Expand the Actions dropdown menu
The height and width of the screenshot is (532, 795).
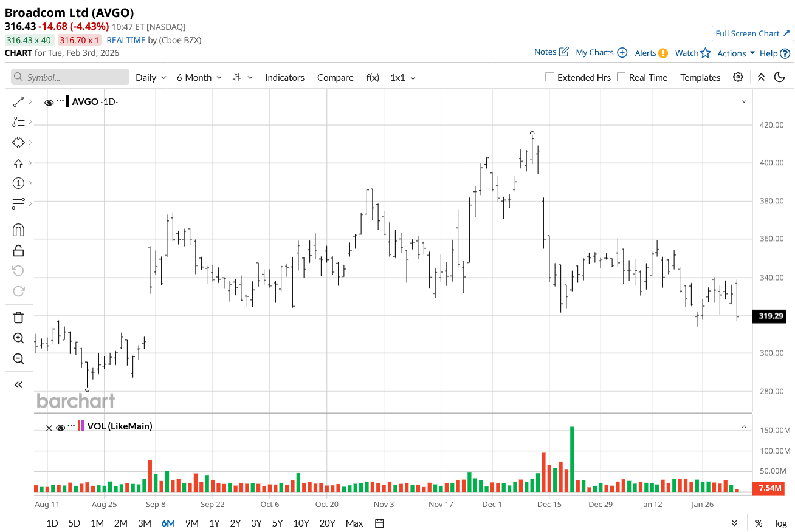pos(736,53)
